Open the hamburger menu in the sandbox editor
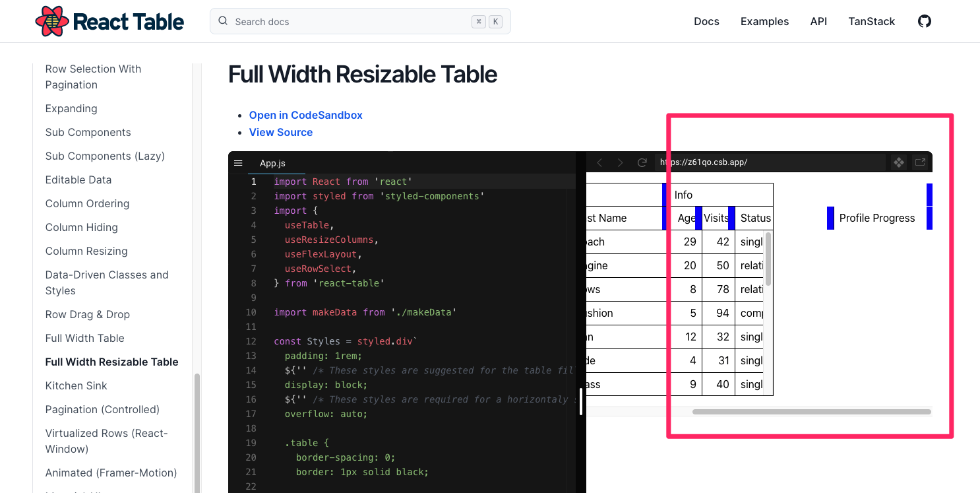 [239, 162]
